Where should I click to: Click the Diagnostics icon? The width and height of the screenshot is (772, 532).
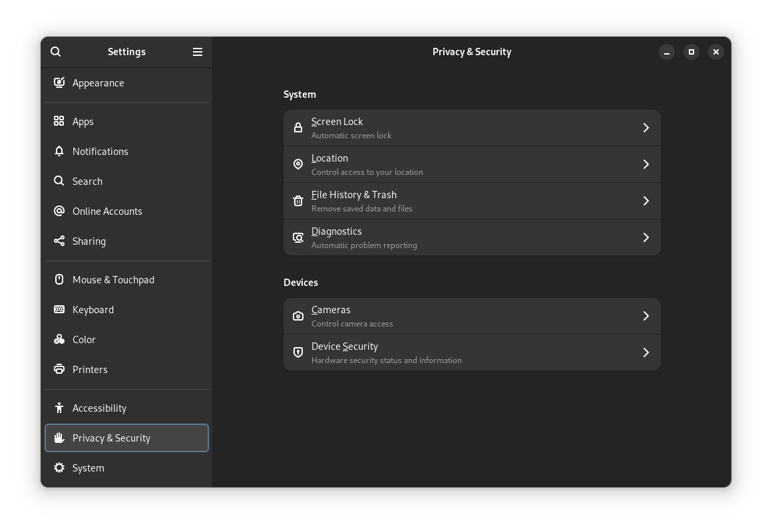pos(297,237)
